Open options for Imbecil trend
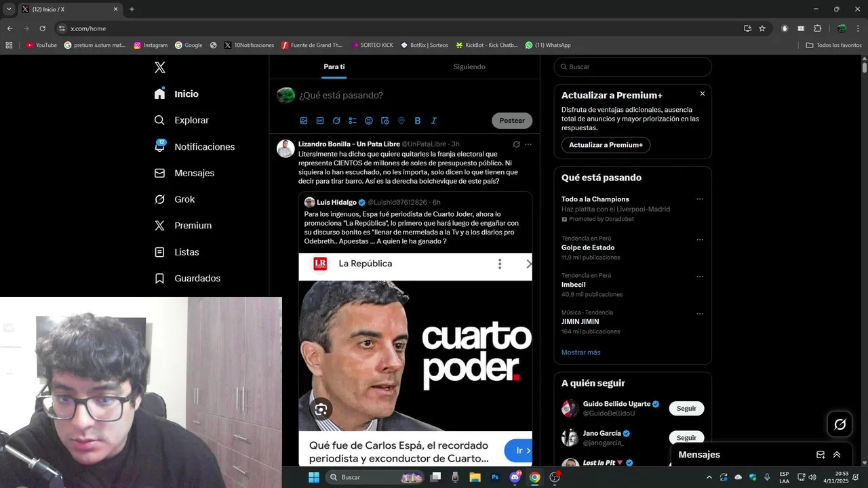Image resolution: width=868 pixels, height=488 pixels. [x=700, y=277]
